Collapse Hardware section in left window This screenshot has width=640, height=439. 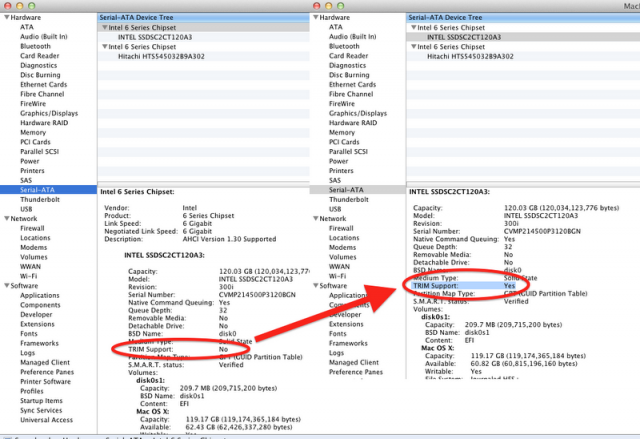(7, 17)
